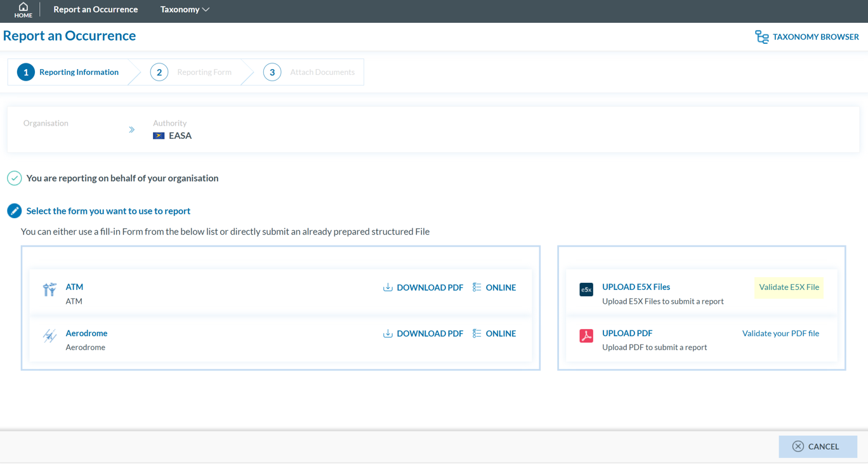This screenshot has width=868, height=470.
Task: Click the ATM control tower icon
Action: pyautogui.click(x=49, y=290)
